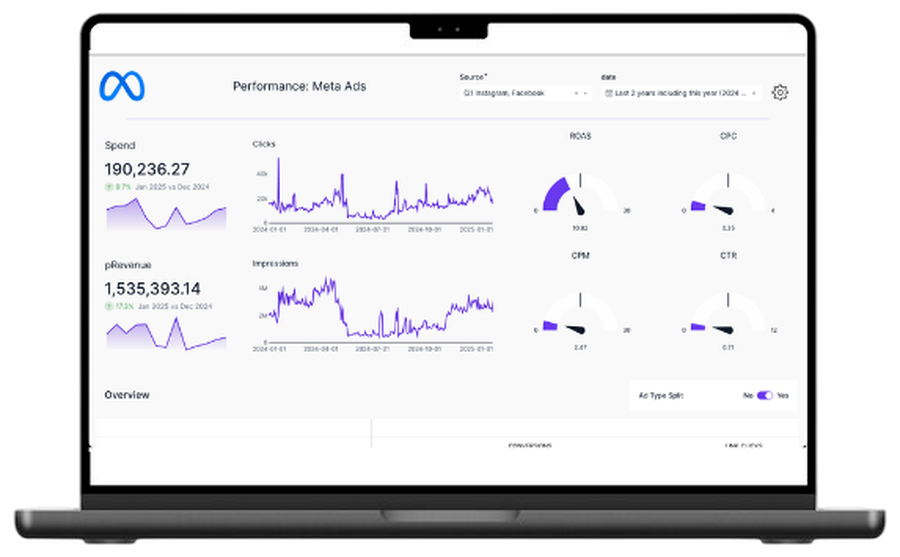Open the settings gear icon
The image size is (900, 557).
[779, 92]
